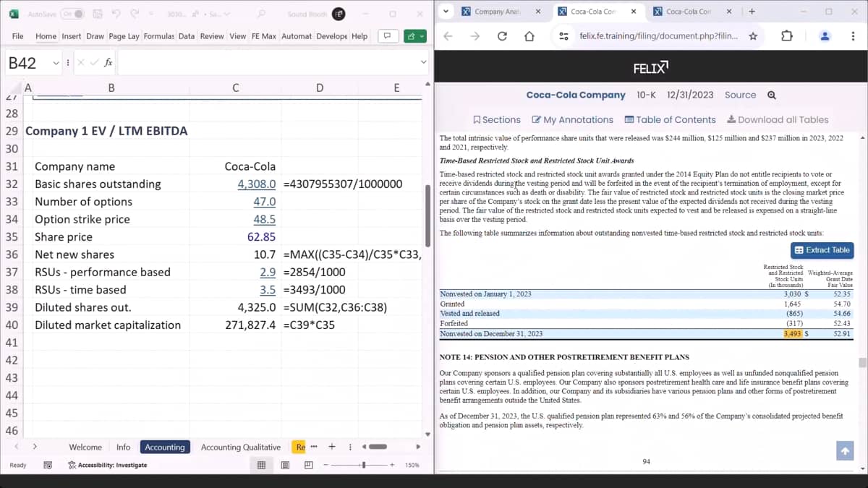This screenshot has height=488, width=868.
Task: Click the felix.fe.training address bar
Action: (x=657, y=36)
